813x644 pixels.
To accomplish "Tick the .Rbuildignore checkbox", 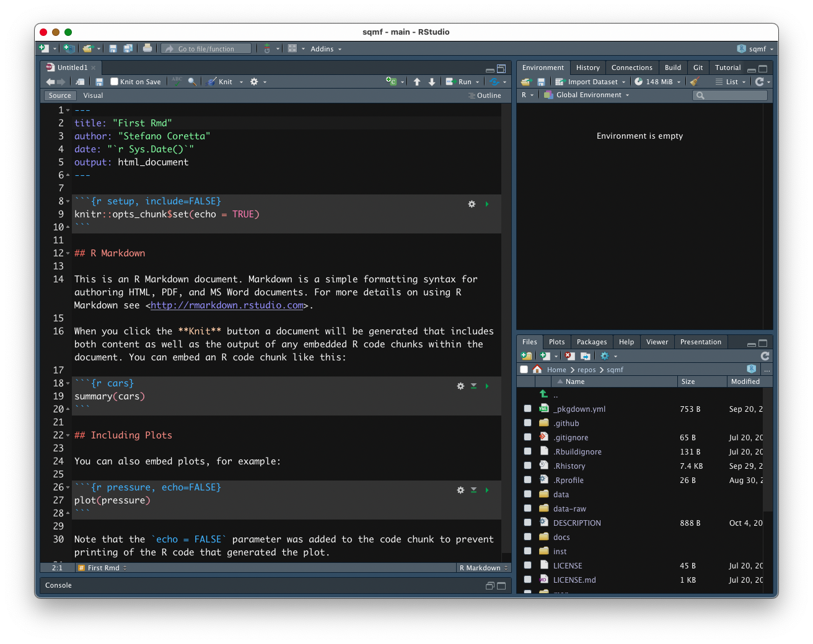I will coord(527,451).
